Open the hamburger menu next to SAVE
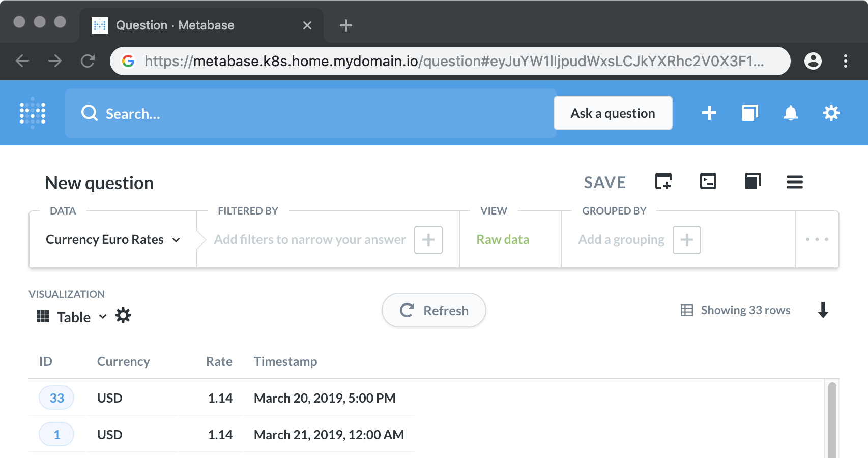The width and height of the screenshot is (868, 458). pos(794,181)
